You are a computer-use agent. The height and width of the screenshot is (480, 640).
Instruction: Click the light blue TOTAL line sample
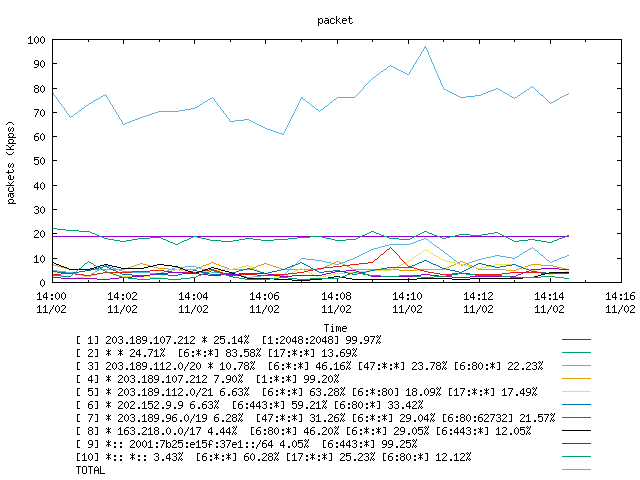click(576, 470)
